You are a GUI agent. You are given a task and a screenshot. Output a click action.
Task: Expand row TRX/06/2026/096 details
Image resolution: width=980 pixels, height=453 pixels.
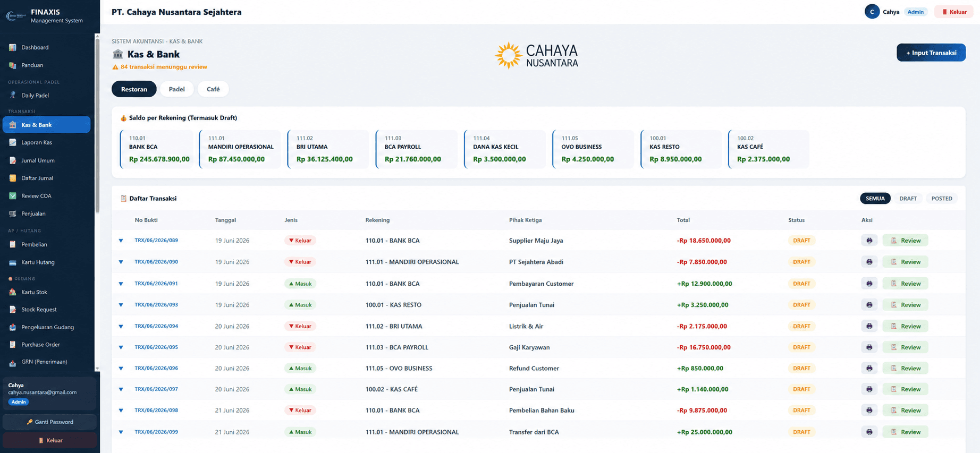[121, 368]
